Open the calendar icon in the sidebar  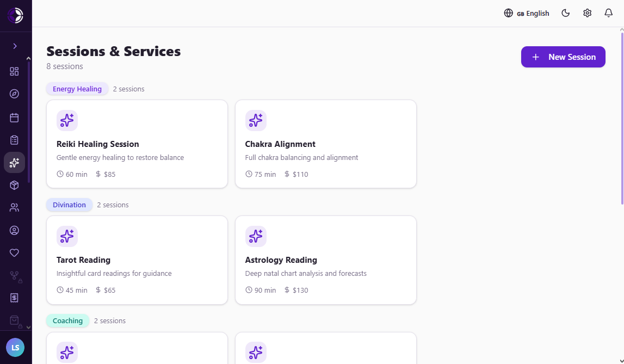tap(14, 118)
